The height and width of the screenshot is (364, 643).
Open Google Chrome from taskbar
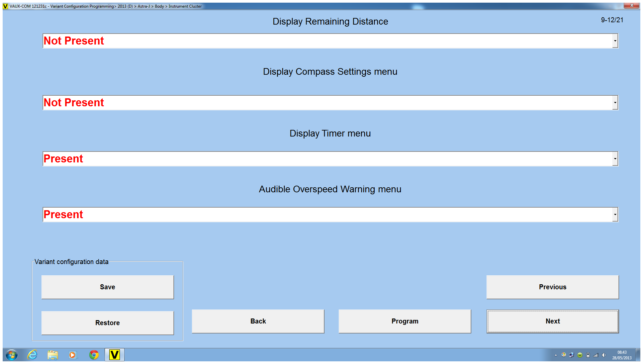click(94, 355)
